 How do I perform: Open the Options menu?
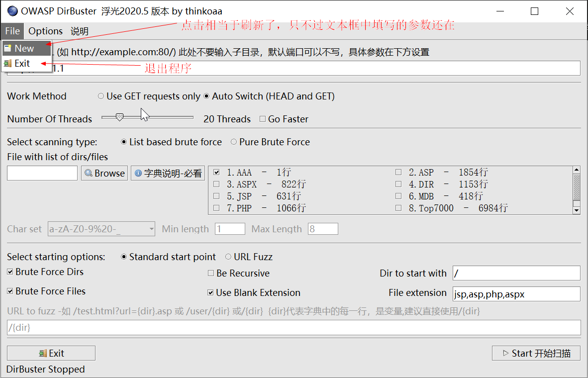coord(45,31)
